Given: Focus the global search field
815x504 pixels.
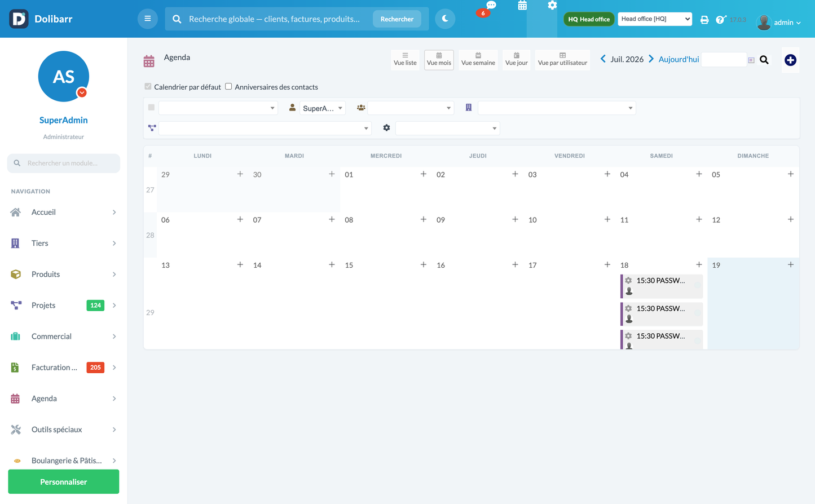Looking at the screenshot, I should (x=275, y=19).
